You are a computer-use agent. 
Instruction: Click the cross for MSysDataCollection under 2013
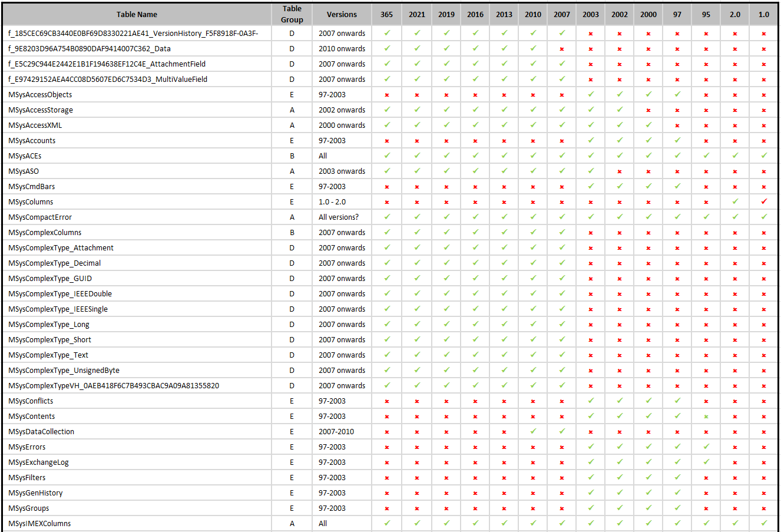tap(504, 431)
